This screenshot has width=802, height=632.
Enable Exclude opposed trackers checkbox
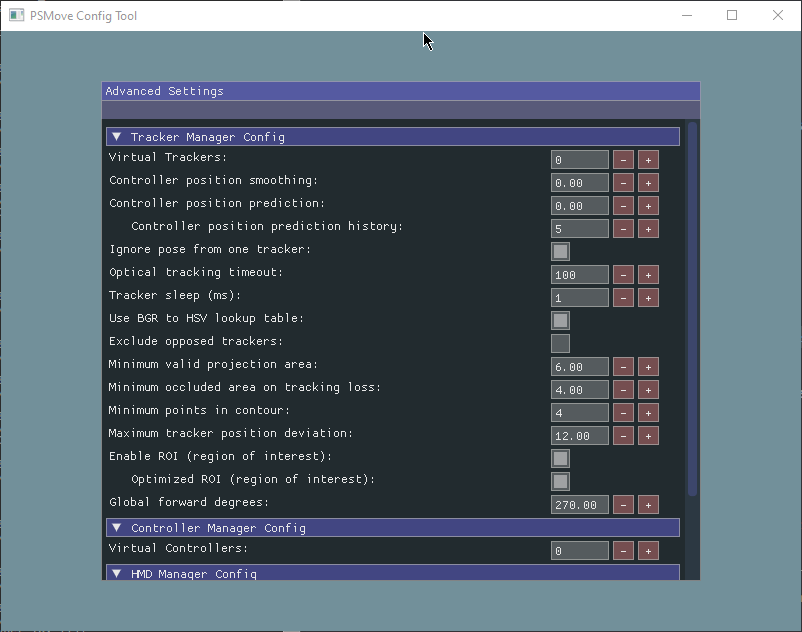click(560, 344)
